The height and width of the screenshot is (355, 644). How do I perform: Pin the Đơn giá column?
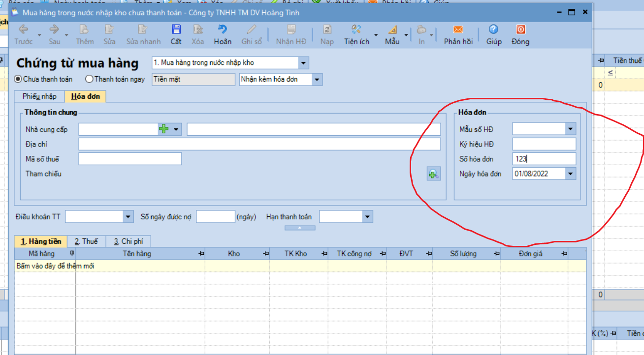pyautogui.click(x=564, y=254)
